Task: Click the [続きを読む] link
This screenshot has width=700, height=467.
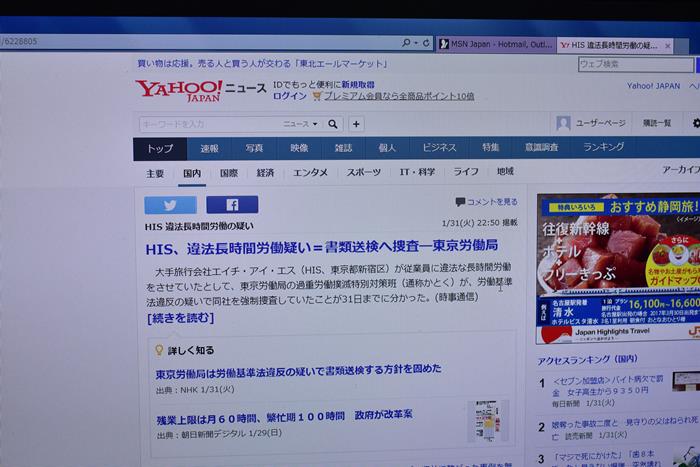Action: pos(180,318)
